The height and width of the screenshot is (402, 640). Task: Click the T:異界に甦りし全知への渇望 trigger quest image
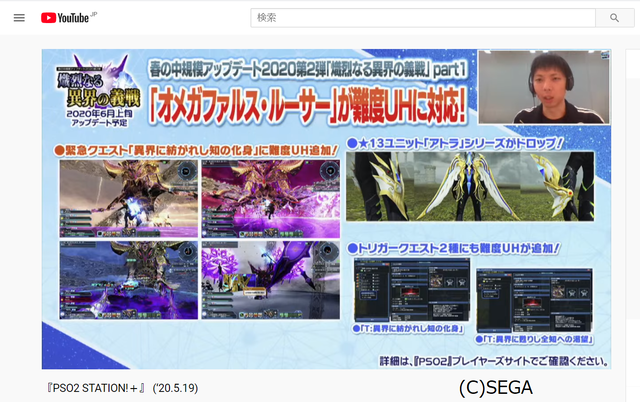tap(534, 300)
